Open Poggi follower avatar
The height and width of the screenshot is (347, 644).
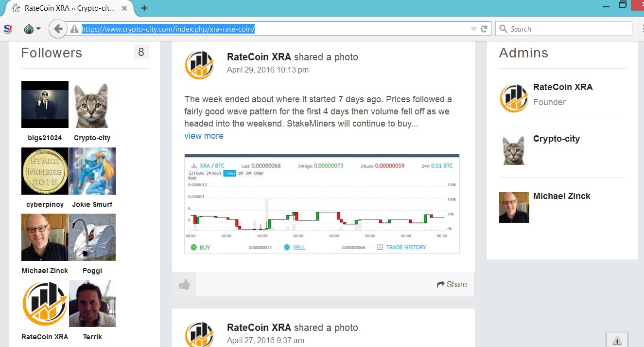(92, 237)
